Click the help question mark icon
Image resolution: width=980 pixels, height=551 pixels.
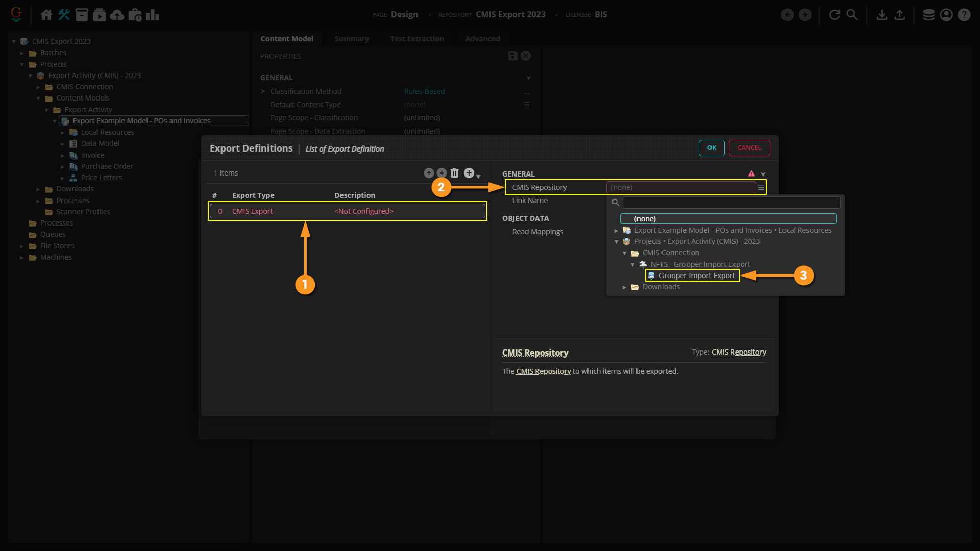[x=964, y=15]
